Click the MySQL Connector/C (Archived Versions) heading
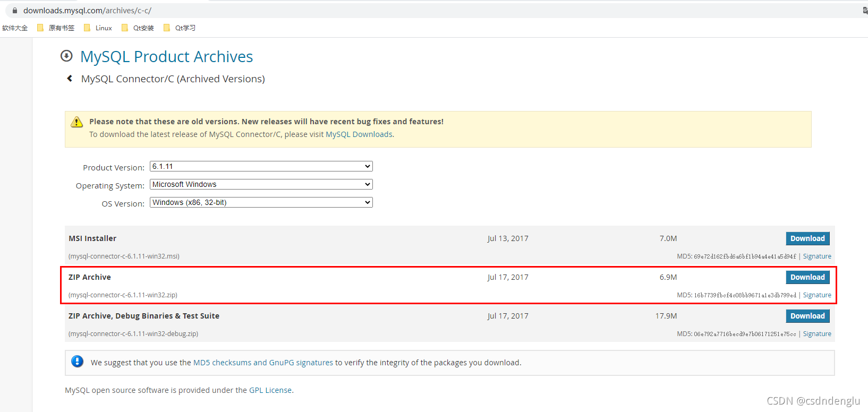The image size is (868, 412). click(x=173, y=79)
